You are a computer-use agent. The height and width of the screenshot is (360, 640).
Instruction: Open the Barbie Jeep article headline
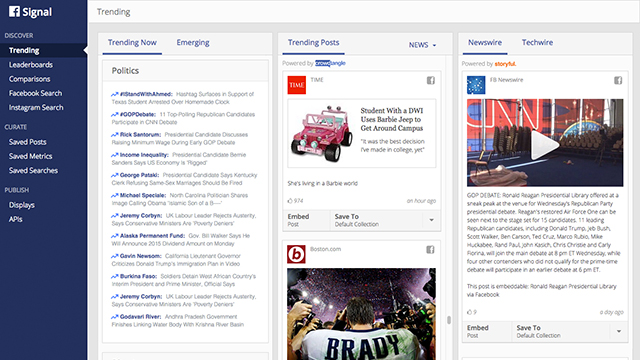coord(392,119)
